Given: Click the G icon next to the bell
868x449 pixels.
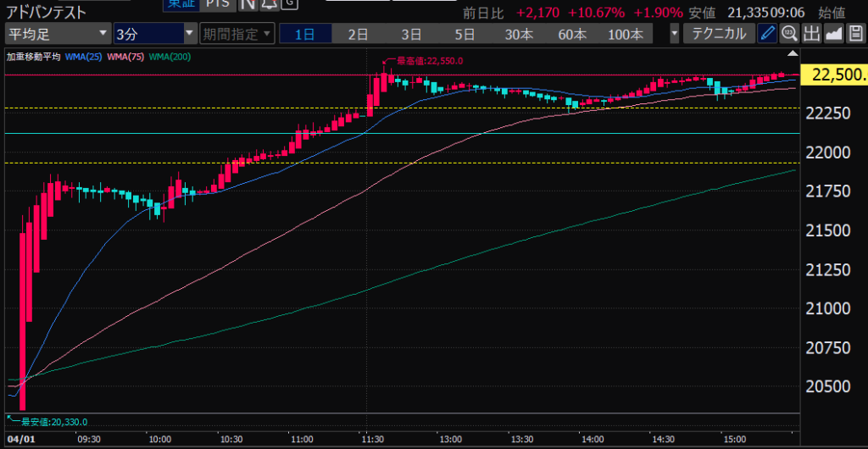Looking at the screenshot, I should pos(289,3).
